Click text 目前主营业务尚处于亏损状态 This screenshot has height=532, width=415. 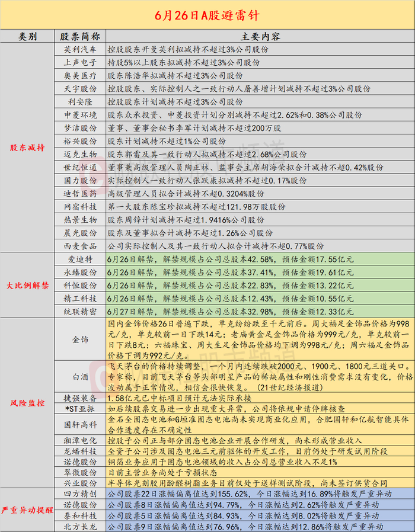[x=162, y=473]
